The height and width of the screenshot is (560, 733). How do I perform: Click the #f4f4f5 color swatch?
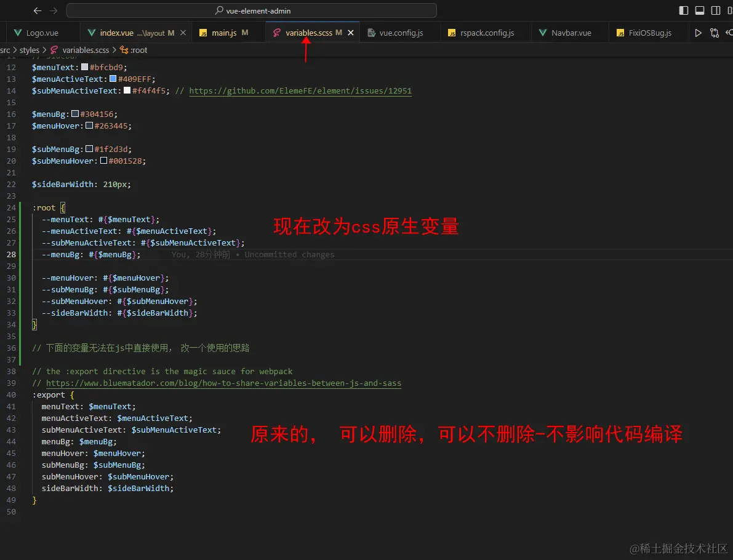(x=127, y=90)
